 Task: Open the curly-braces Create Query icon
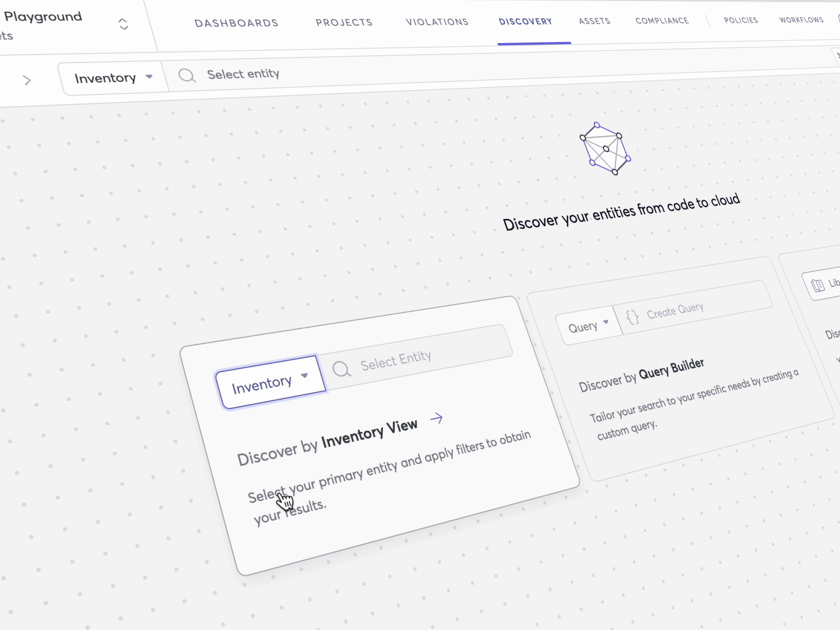tap(632, 317)
